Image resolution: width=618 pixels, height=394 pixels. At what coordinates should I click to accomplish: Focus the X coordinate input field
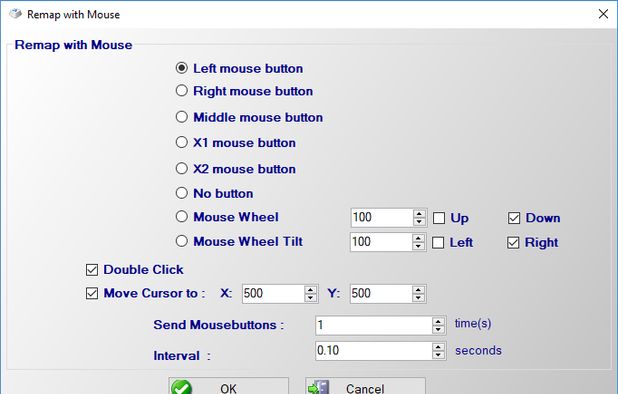[274, 294]
